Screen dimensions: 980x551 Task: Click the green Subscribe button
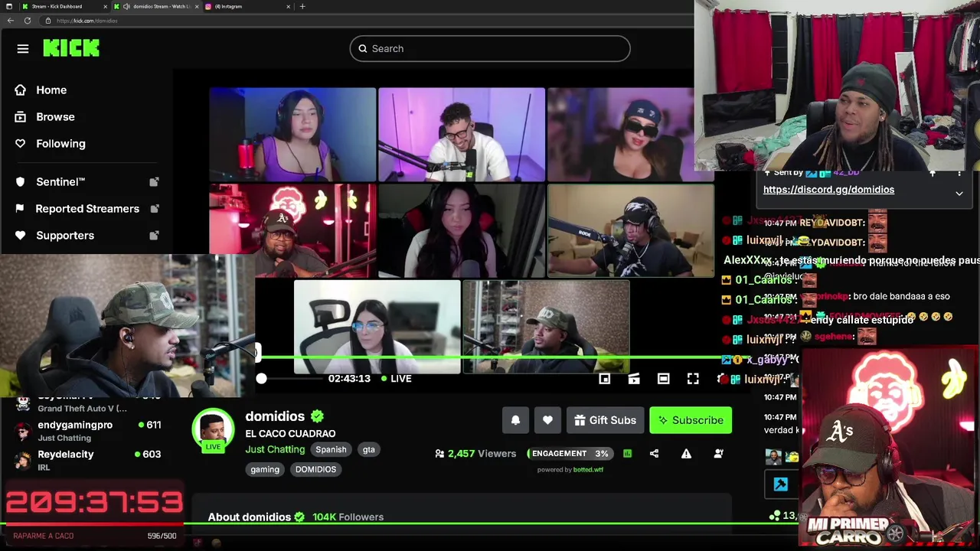(691, 420)
